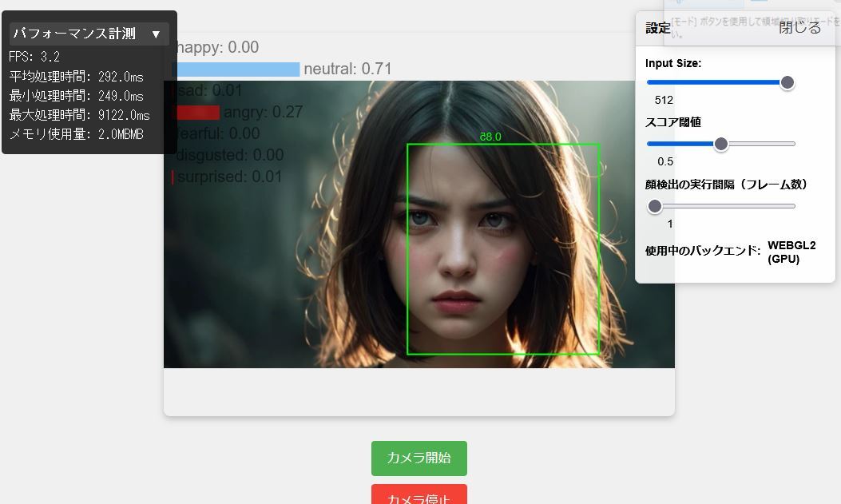This screenshot has width=841, height=504.
Task: Click the 最小処理時間: 249.0ms readout
Action: click(76, 96)
